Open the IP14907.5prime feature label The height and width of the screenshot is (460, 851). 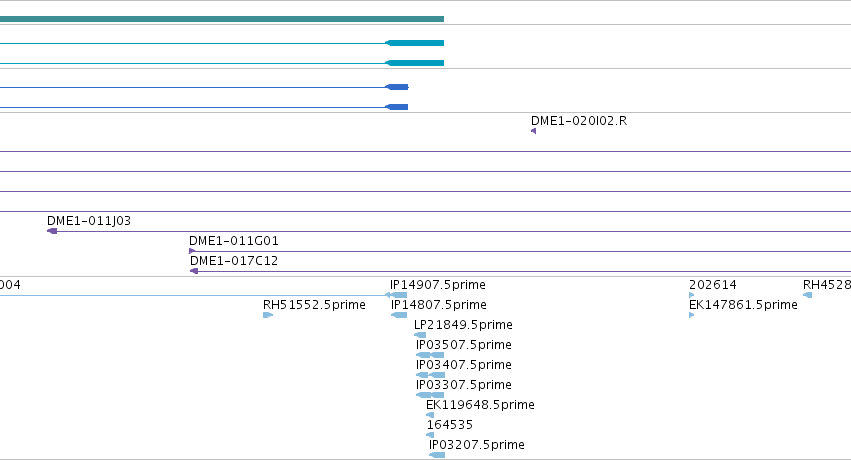(x=437, y=285)
